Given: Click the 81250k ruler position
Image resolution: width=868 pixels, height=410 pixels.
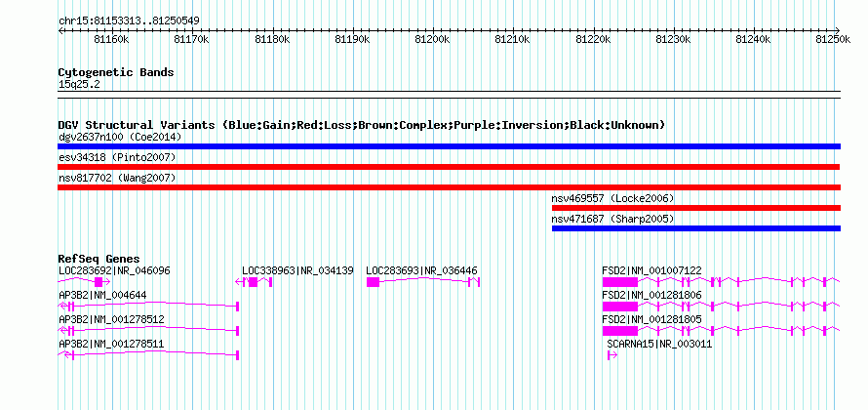Looking at the screenshot, I should click(x=834, y=39).
